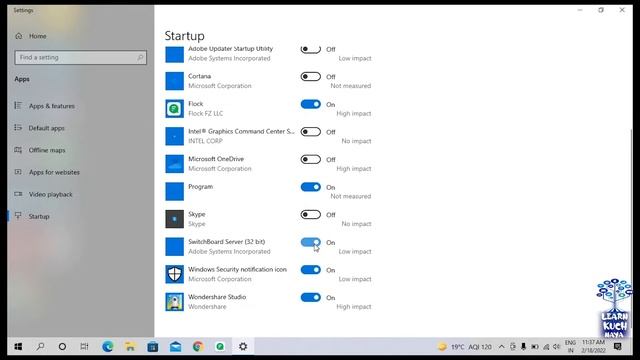This screenshot has width=640, height=360.
Task: Open the Windows Start menu
Action: click(18, 347)
